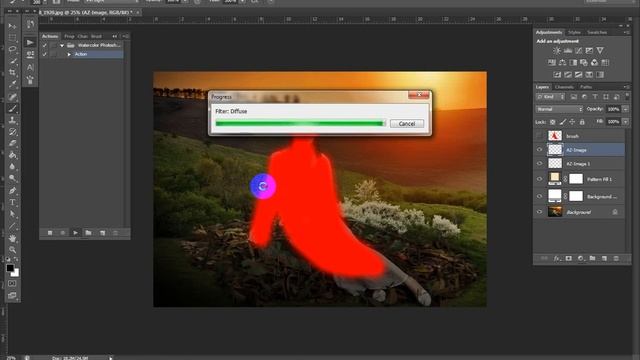
Task: Switch to the Swatches tab
Action: pyautogui.click(x=597, y=32)
